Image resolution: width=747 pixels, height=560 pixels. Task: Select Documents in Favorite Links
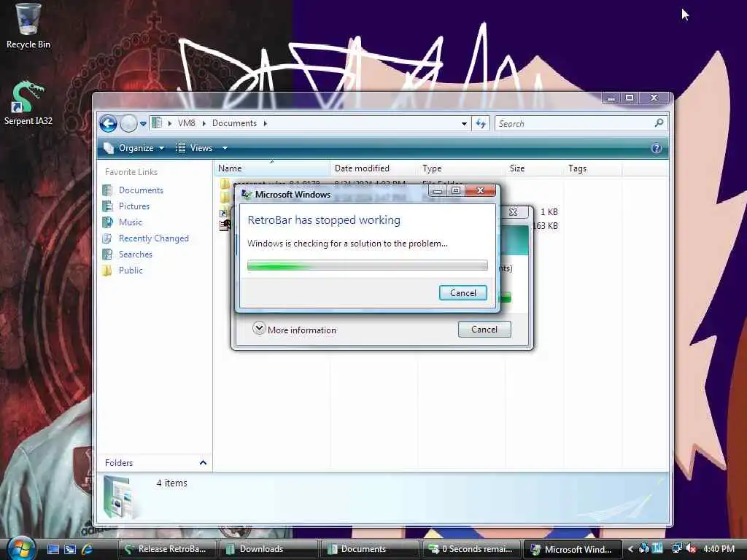click(141, 190)
